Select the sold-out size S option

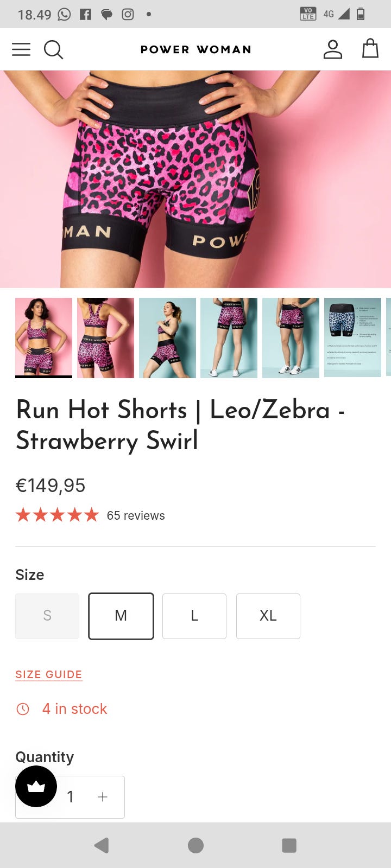[x=47, y=616]
